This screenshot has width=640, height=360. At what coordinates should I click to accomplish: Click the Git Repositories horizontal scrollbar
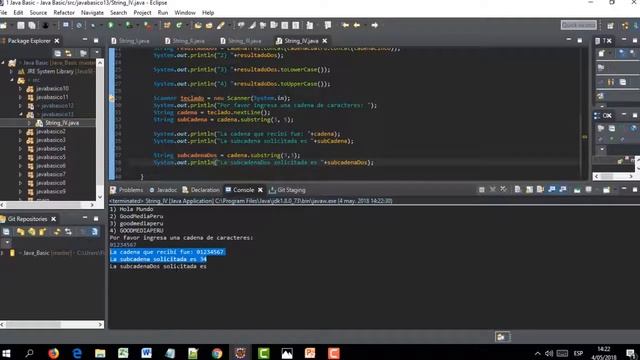coord(52,324)
